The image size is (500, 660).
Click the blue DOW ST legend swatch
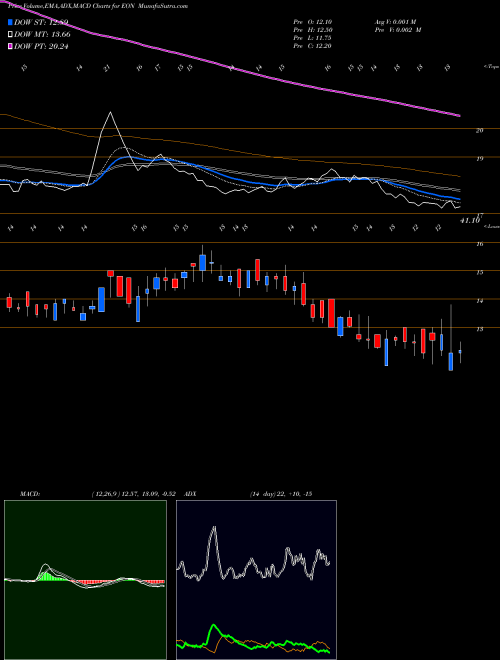coord(10,22)
